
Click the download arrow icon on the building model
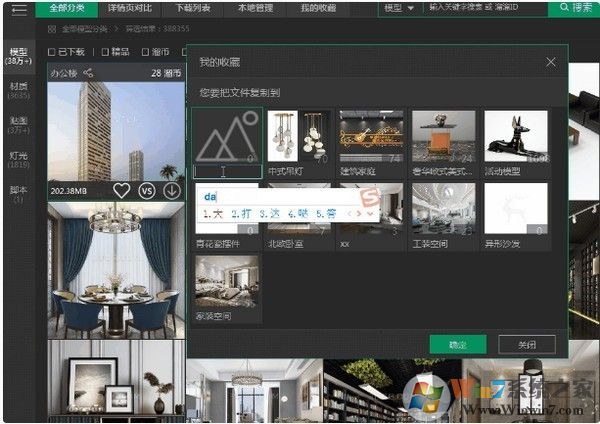point(172,190)
